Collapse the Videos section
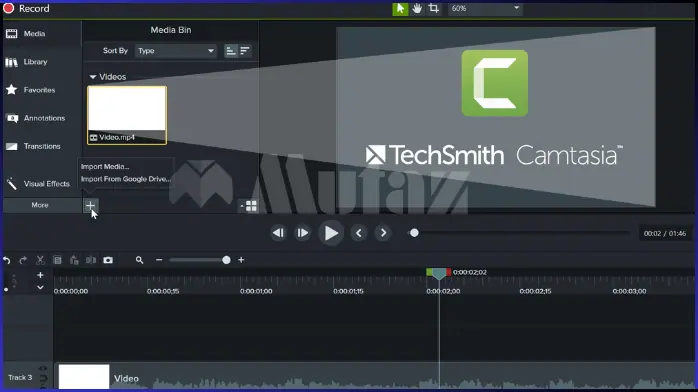Screen dimensions: 698x392 93,77
